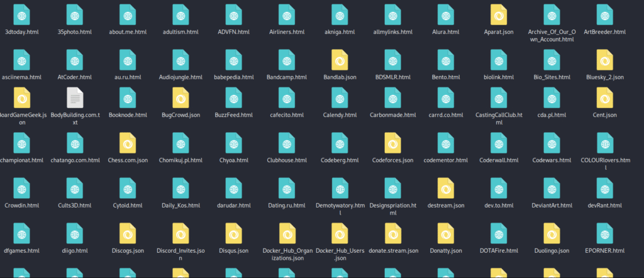644x278 pixels.
Task: Select the DOTAFire.html file icon
Action: click(x=499, y=233)
